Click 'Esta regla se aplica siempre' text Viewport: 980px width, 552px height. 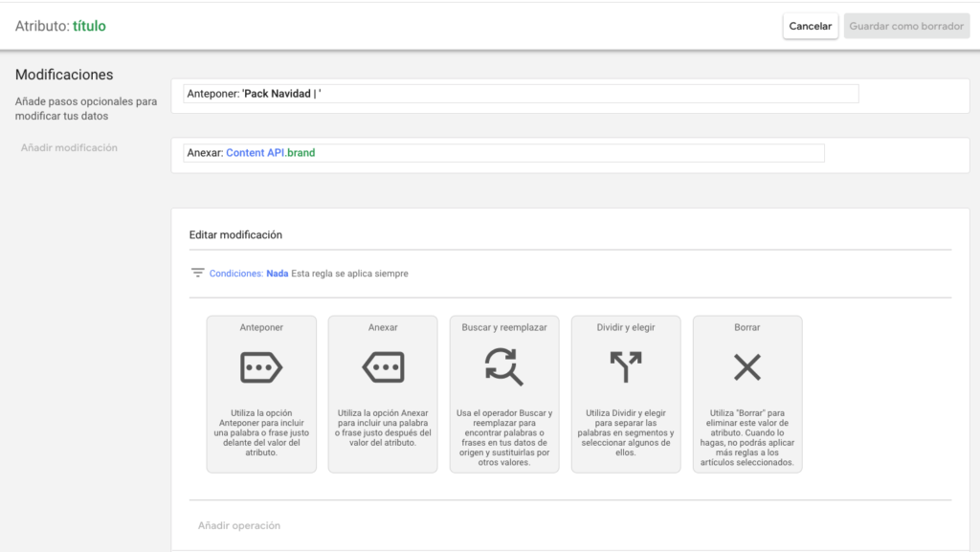point(349,274)
